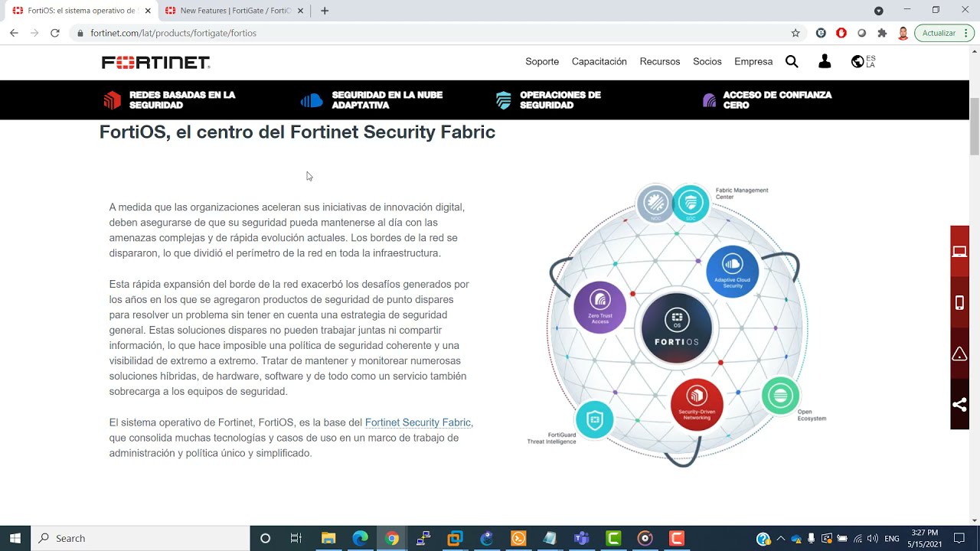Open Redes Basadas en la Seguridad section
The height and width of the screenshot is (551, 980).
[x=170, y=100]
